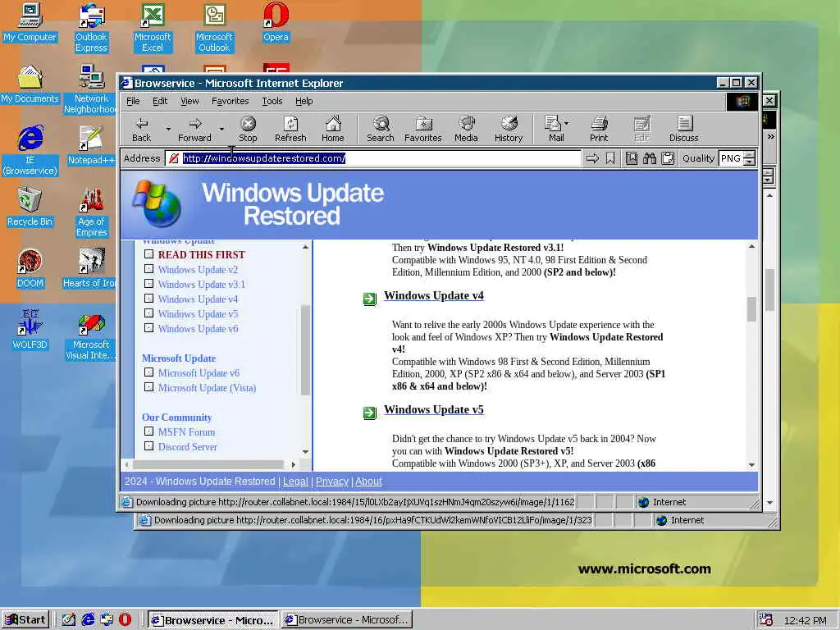840x630 pixels.
Task: Click the Start button
Action: pyautogui.click(x=25, y=620)
